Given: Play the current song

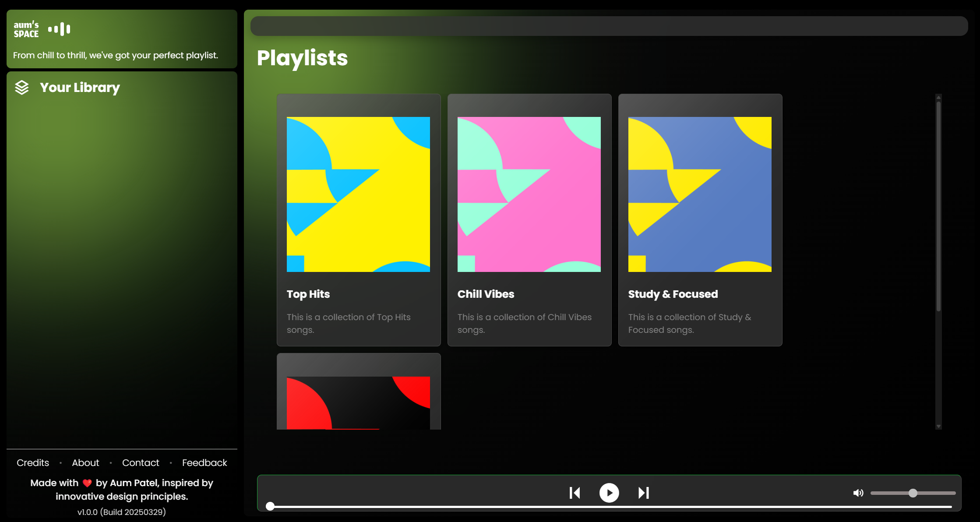Looking at the screenshot, I should [609, 493].
